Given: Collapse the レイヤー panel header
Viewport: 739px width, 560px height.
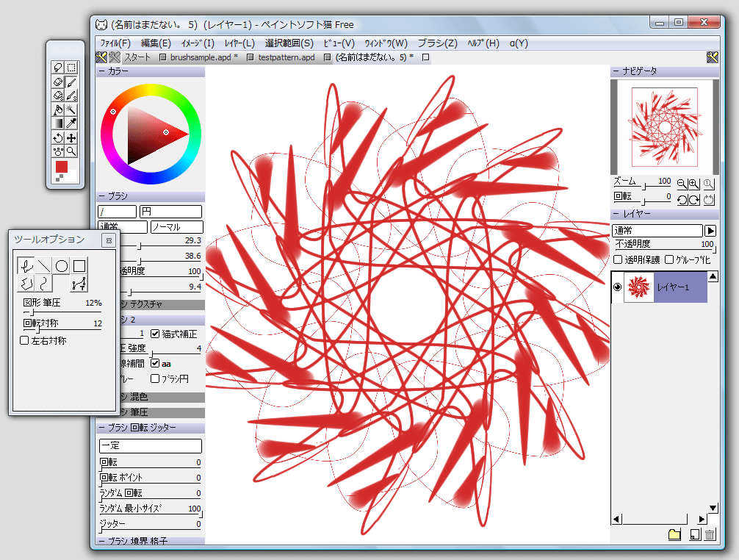Looking at the screenshot, I should [665, 214].
